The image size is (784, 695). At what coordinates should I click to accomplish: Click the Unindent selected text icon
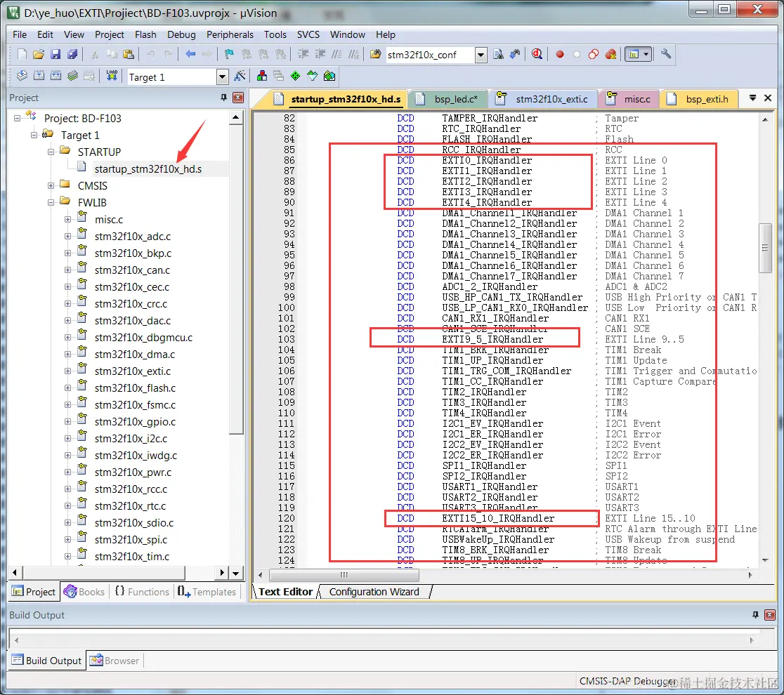[320, 54]
